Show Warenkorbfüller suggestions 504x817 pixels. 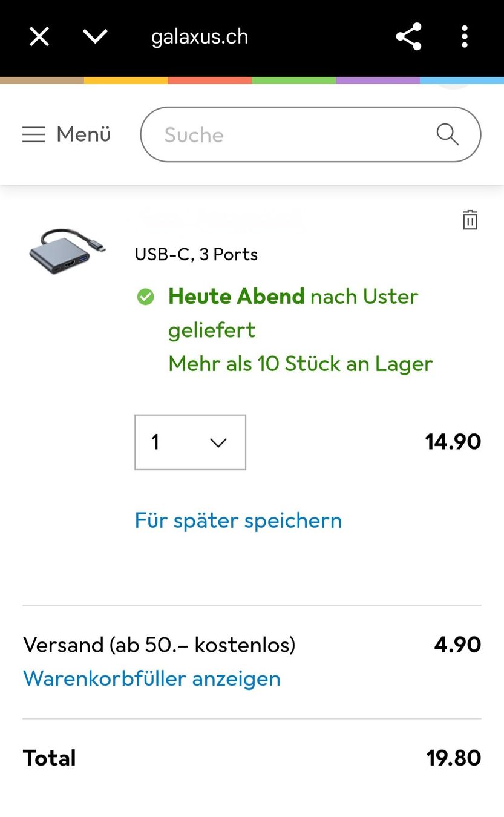(151, 678)
